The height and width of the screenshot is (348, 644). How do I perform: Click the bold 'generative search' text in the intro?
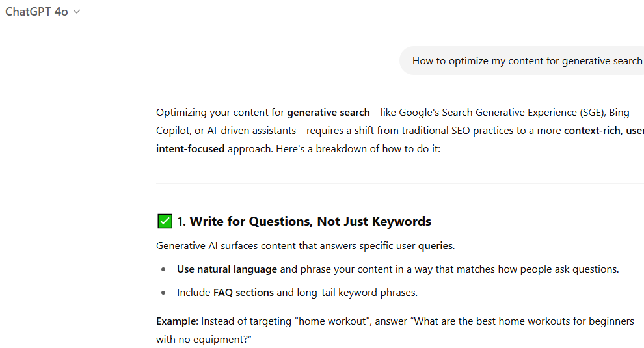click(328, 113)
